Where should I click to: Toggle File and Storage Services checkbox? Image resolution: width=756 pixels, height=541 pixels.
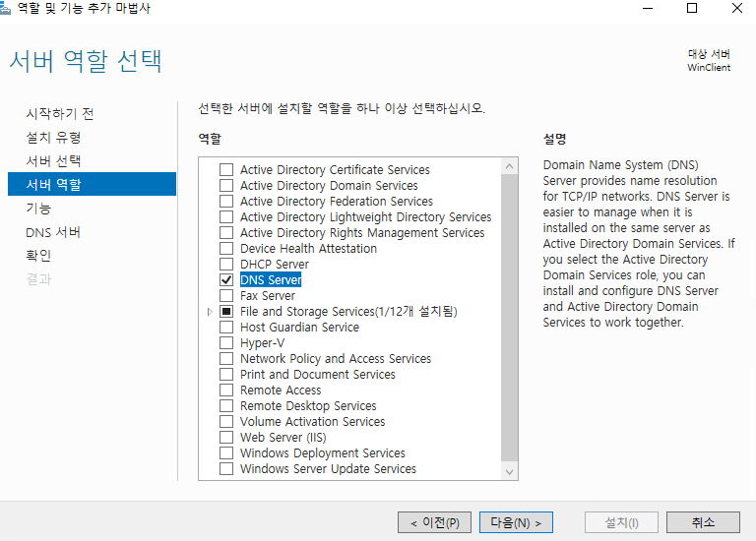(x=226, y=311)
